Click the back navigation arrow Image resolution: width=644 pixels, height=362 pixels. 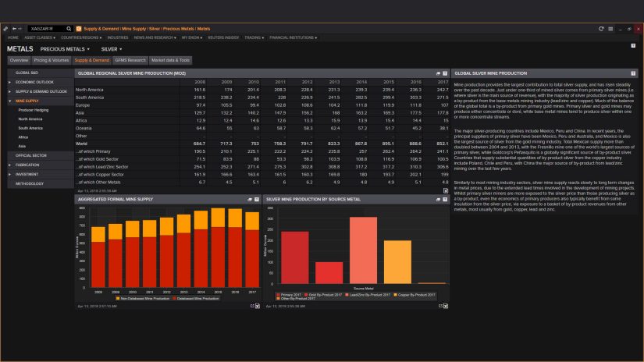tap(14, 29)
